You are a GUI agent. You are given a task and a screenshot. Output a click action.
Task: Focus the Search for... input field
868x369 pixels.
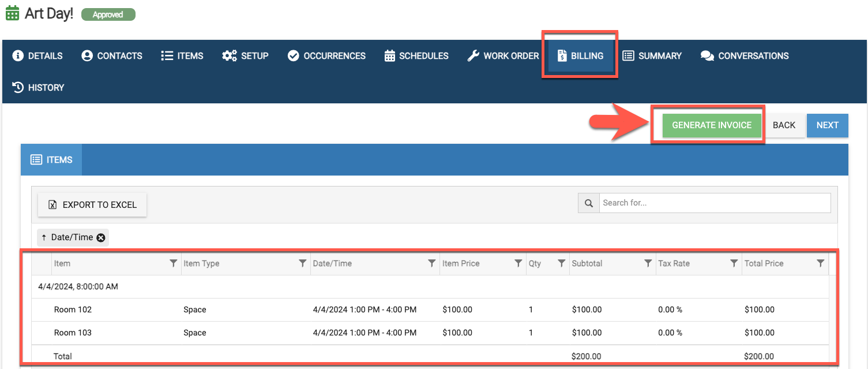coord(715,203)
